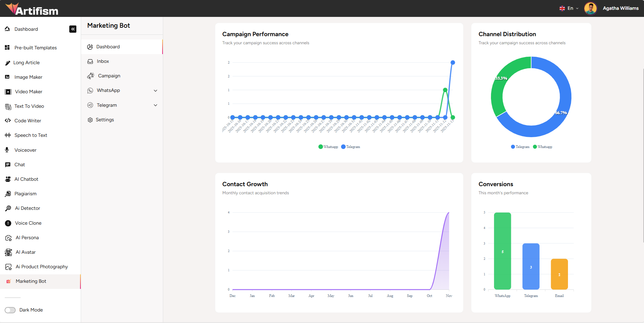Enable Dark Mode
Viewport: 644px width, 323px height.
[10, 310]
